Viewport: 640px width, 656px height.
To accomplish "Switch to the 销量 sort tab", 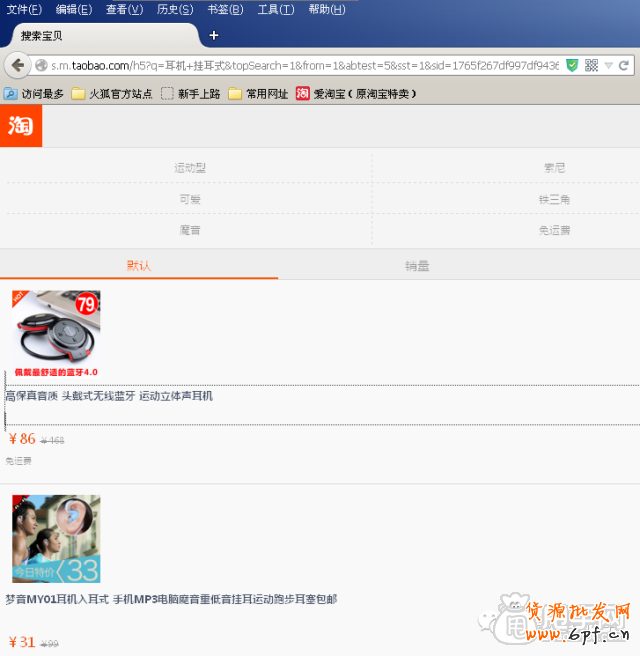I will (417, 265).
